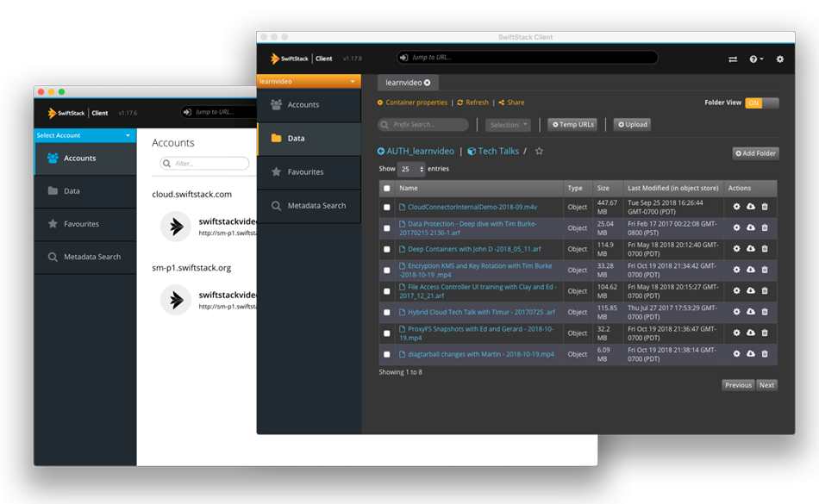819x504 pixels.
Task: Download the File Access Controller UI training file
Action: [751, 290]
